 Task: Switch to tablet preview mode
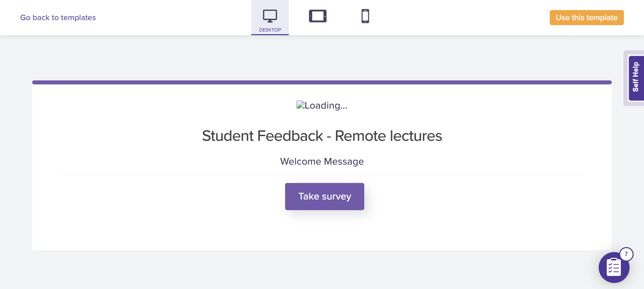click(x=318, y=16)
